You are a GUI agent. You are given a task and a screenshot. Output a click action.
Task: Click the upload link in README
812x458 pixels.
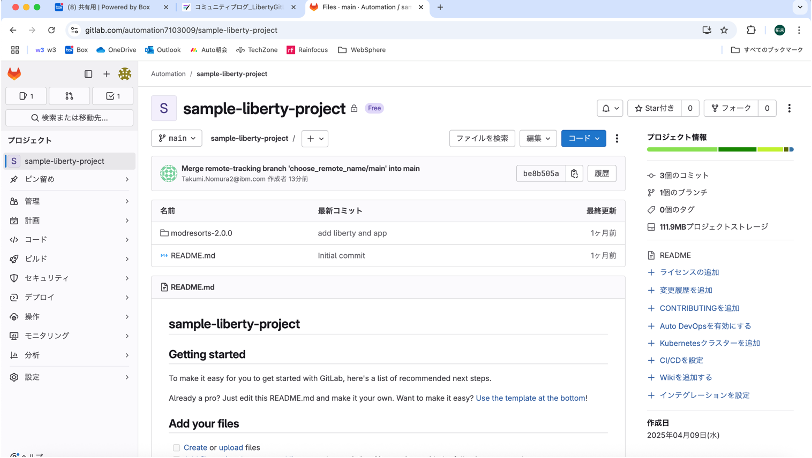pyautogui.click(x=231, y=447)
